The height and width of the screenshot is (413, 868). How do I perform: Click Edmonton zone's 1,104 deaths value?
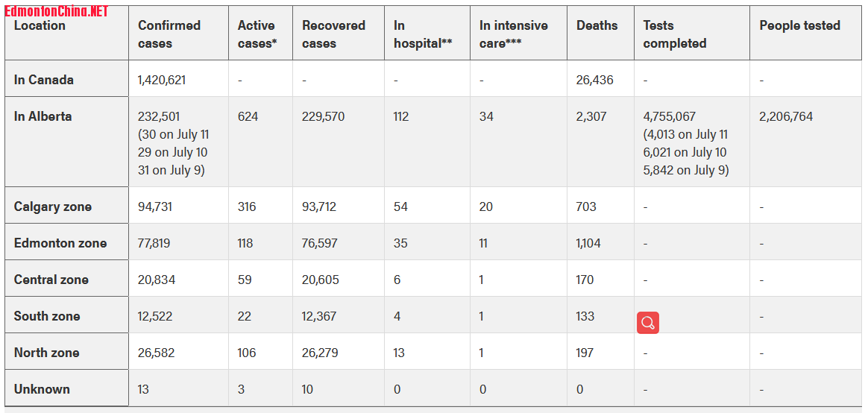[x=588, y=243]
